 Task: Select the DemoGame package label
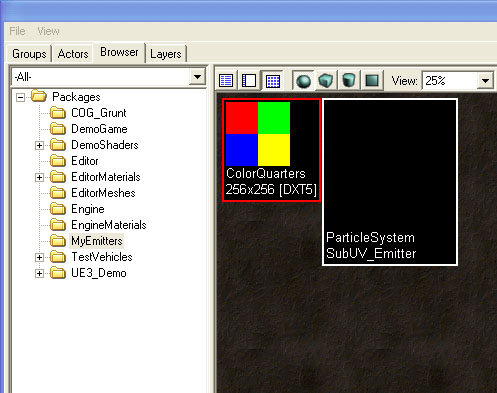point(99,129)
